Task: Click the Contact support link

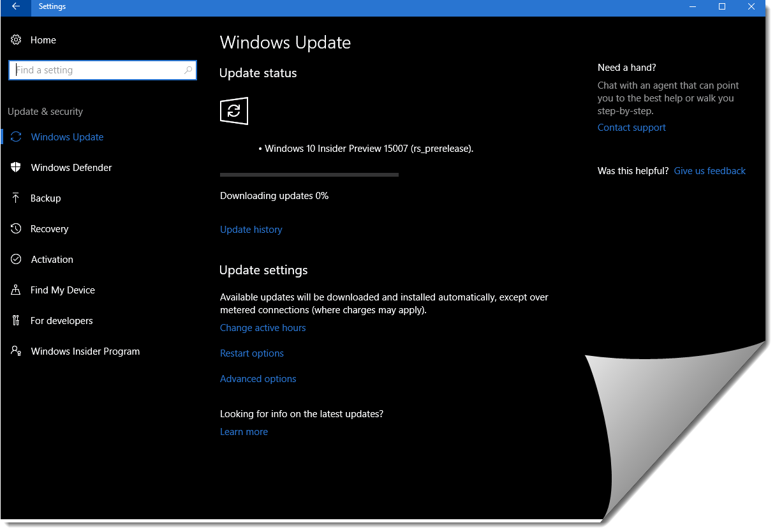Action: (x=631, y=128)
